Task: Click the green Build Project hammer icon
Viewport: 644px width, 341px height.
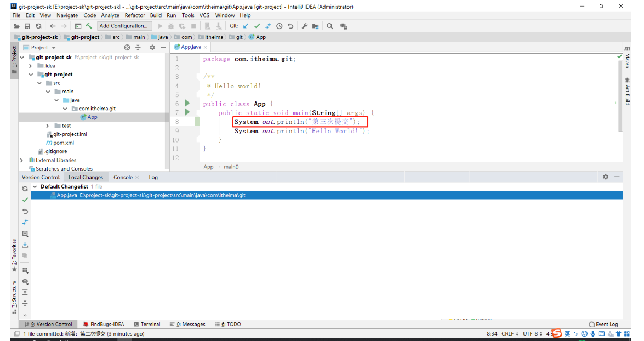Action: point(89,26)
